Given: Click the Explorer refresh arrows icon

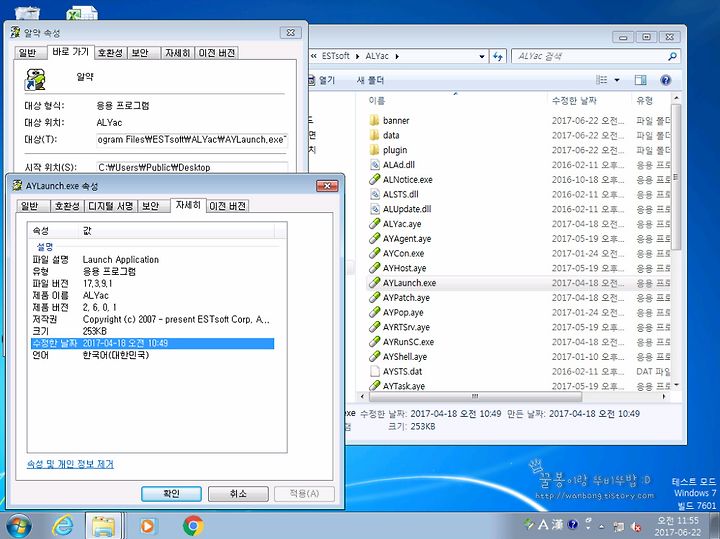Looking at the screenshot, I should [x=498, y=56].
